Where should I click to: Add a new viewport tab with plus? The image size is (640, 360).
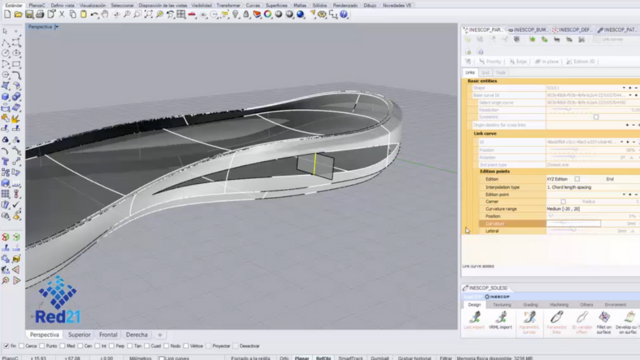160,335
